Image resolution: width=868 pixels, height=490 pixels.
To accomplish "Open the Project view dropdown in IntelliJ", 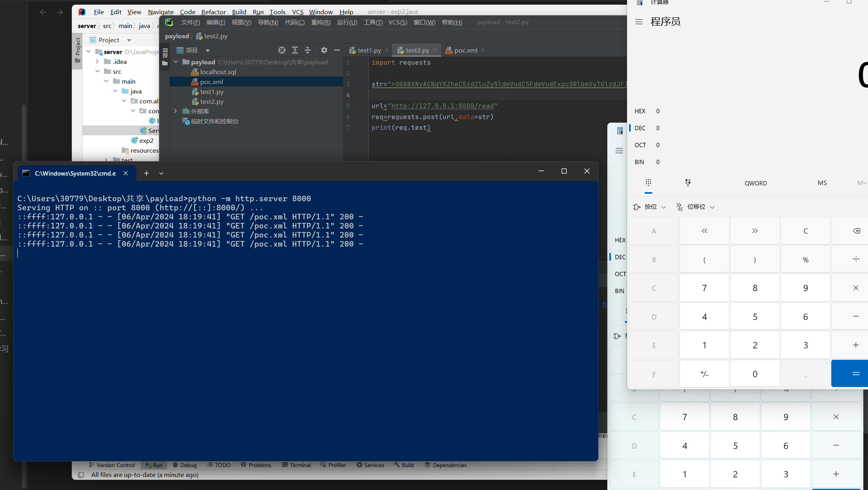I will coord(129,40).
